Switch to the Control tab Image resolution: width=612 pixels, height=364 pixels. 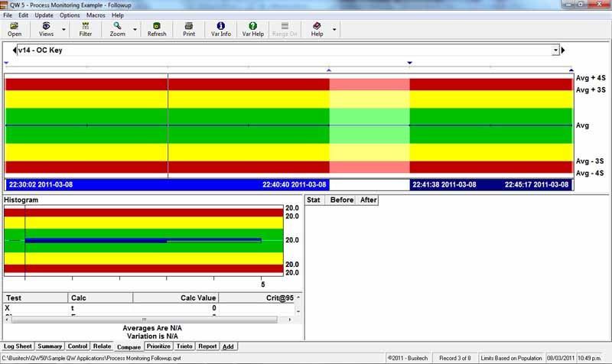tap(77, 346)
